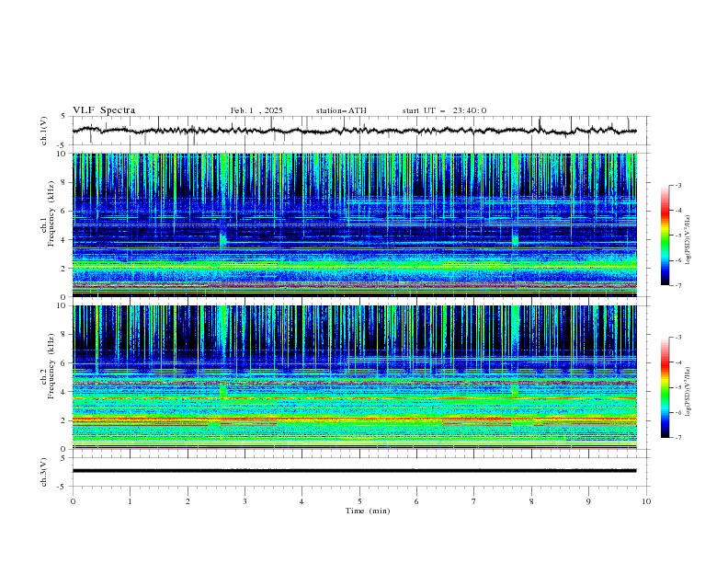The height and width of the screenshot is (563, 728).
Task: Click the ch.1 voltage waveform trace
Action: (354, 131)
